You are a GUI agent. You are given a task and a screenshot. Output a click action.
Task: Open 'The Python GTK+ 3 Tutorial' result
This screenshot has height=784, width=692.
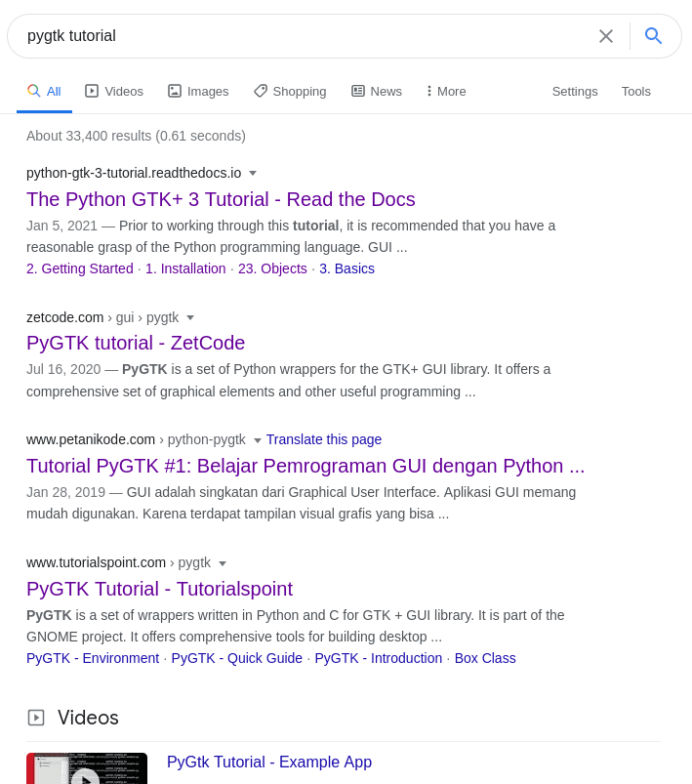pos(221,199)
